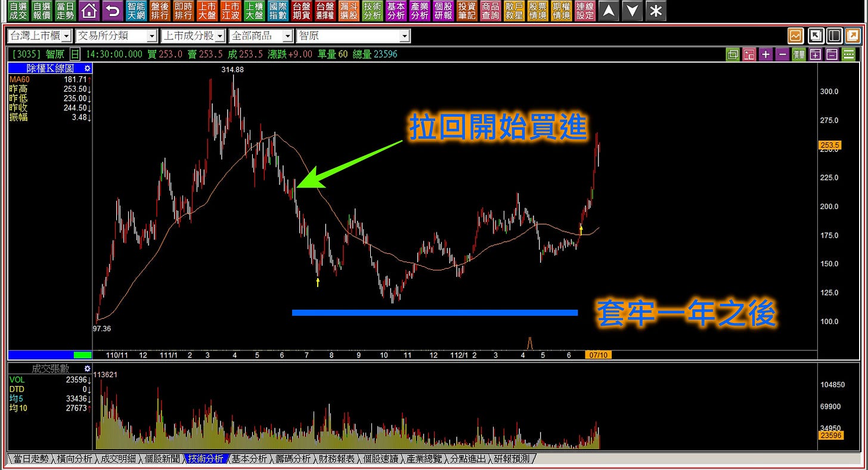Expand the 上市成分股 dropdown
868x470 pixels.
220,36
